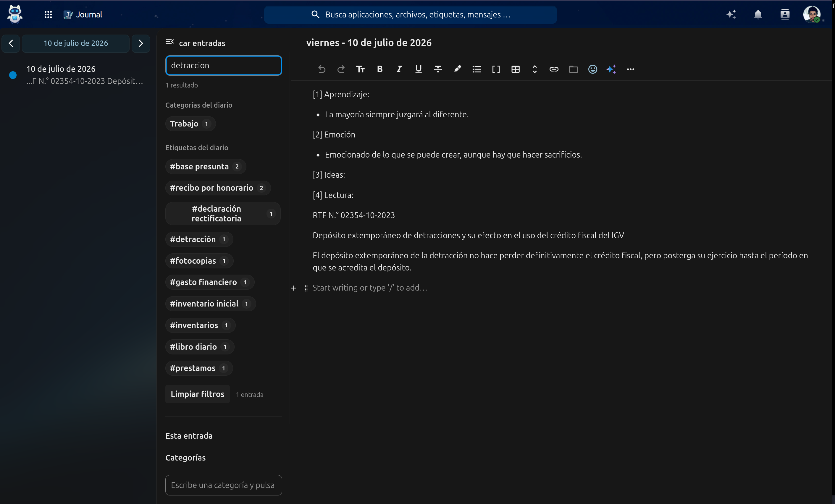835x504 pixels.
Task: Click the category input Escribe una categoría
Action: coord(224,485)
